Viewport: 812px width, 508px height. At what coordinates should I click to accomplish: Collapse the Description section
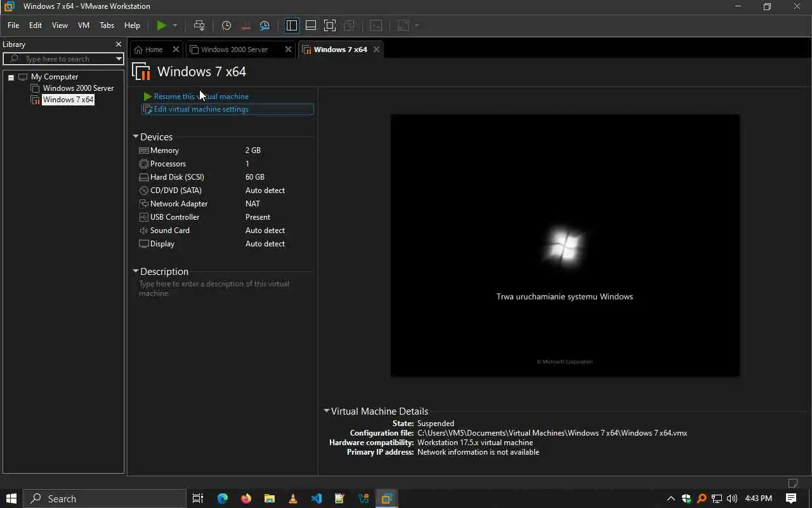[136, 271]
